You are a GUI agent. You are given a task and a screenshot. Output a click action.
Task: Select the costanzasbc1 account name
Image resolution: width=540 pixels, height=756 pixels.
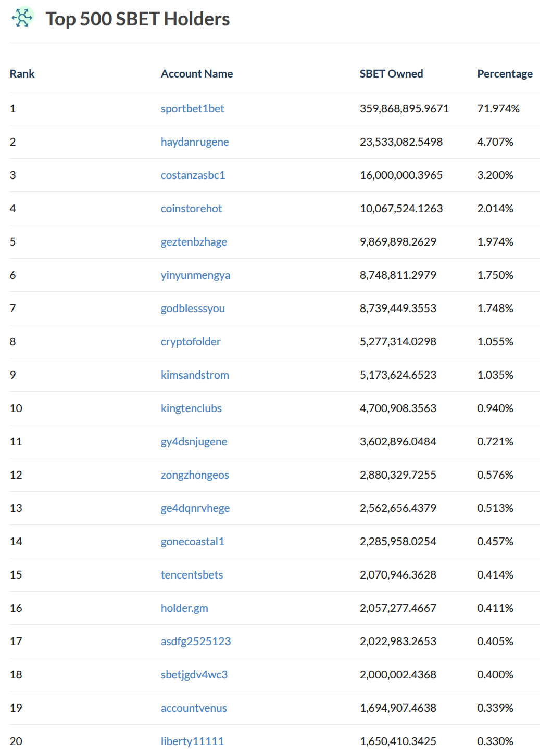[x=193, y=175]
